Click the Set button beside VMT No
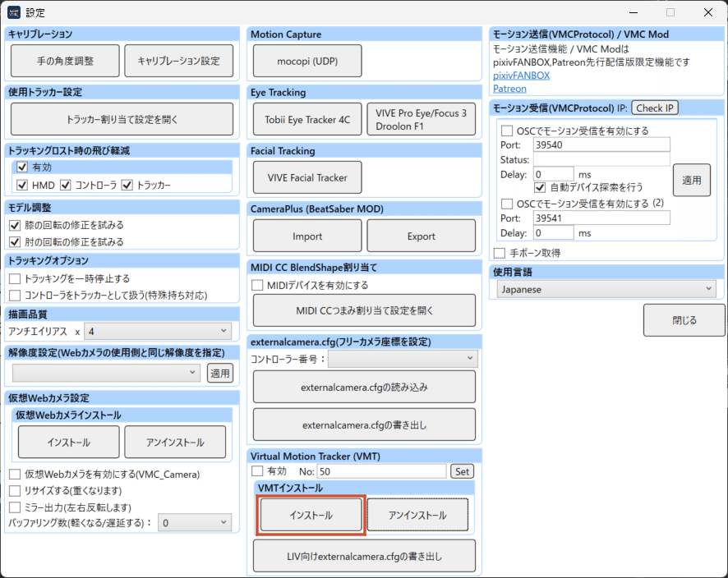The width and height of the screenshot is (728, 578). coord(462,471)
